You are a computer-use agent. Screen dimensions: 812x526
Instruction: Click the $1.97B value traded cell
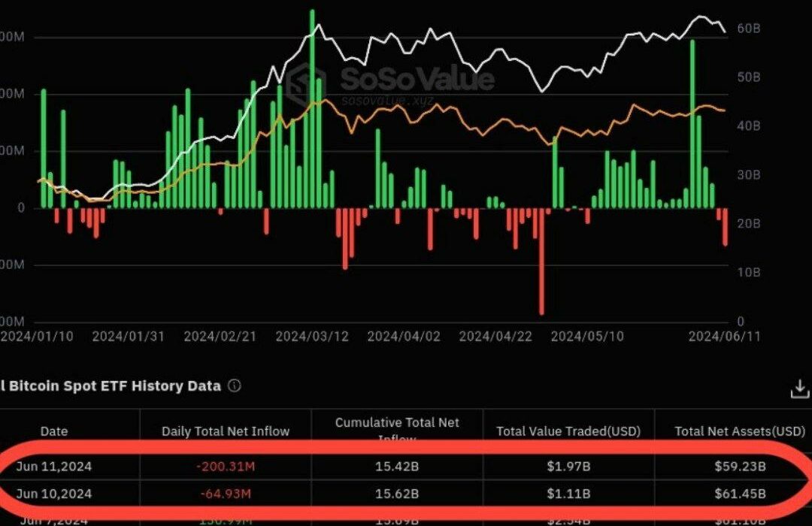click(568, 467)
